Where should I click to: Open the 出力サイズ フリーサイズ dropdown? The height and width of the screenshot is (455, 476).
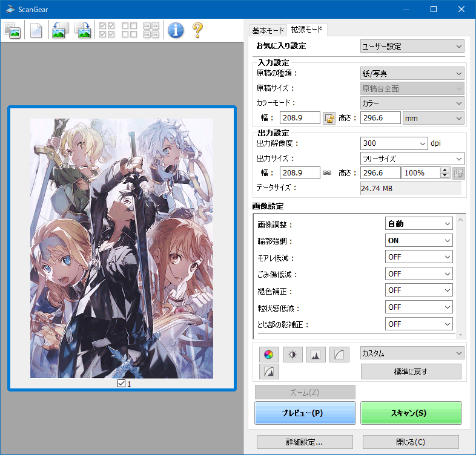[x=412, y=159]
